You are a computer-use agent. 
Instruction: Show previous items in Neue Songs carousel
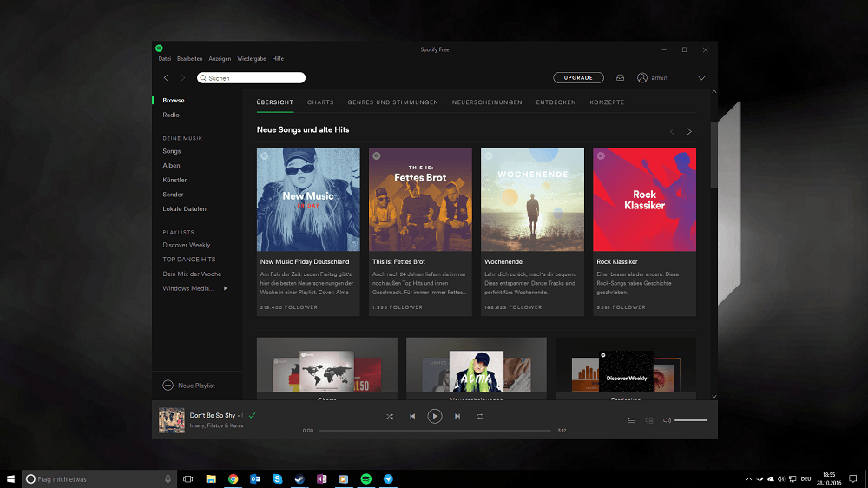pyautogui.click(x=672, y=131)
